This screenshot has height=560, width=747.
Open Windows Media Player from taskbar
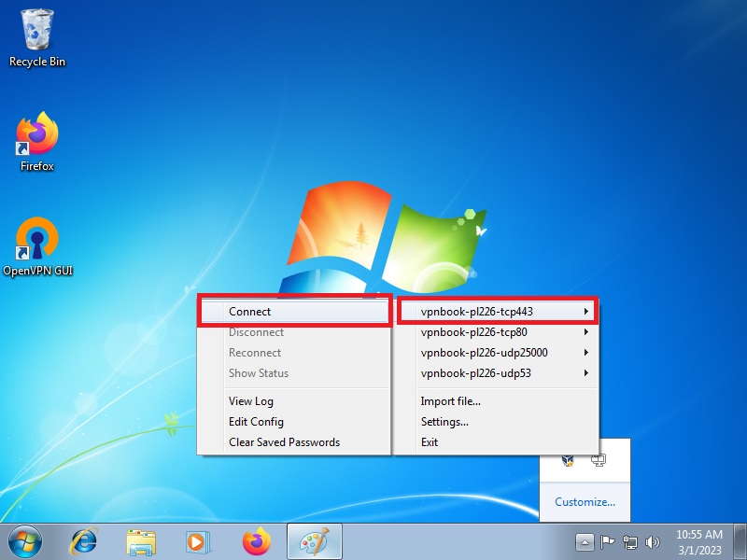pos(198,541)
